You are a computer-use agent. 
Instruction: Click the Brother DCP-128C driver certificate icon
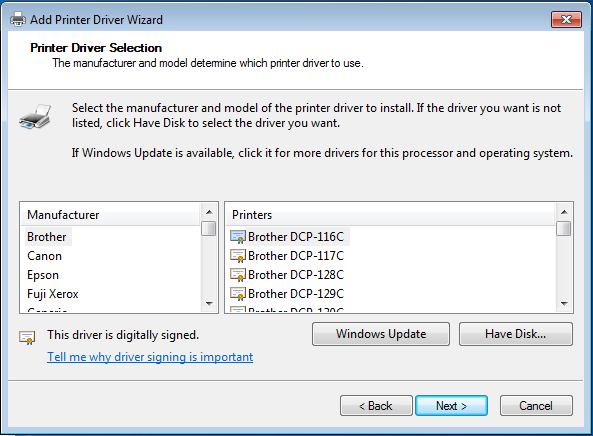pyautogui.click(x=238, y=275)
